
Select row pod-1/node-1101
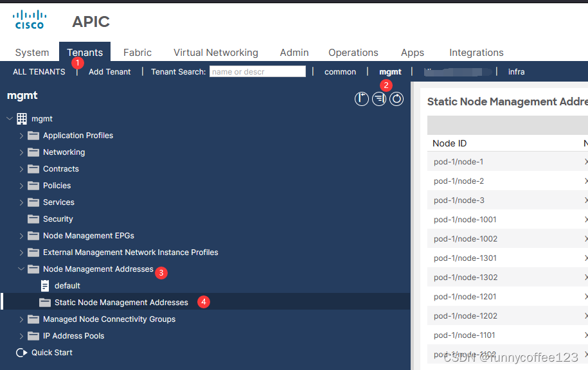(508, 335)
